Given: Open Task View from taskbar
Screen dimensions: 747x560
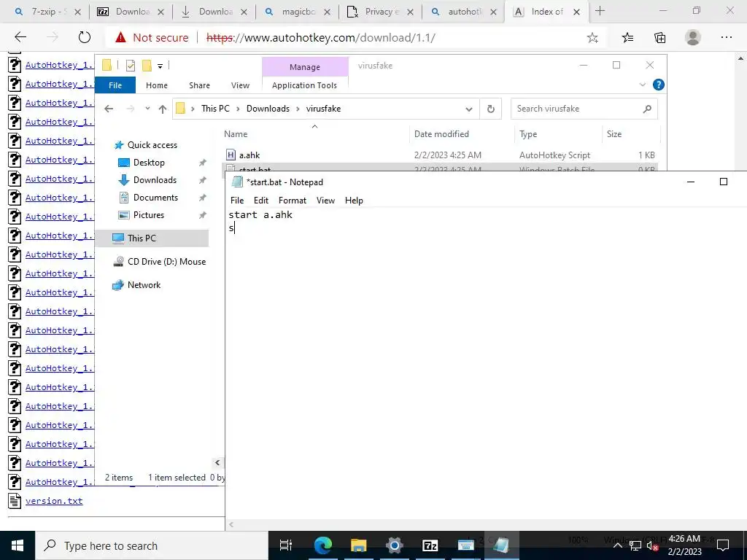Looking at the screenshot, I should 286,545.
